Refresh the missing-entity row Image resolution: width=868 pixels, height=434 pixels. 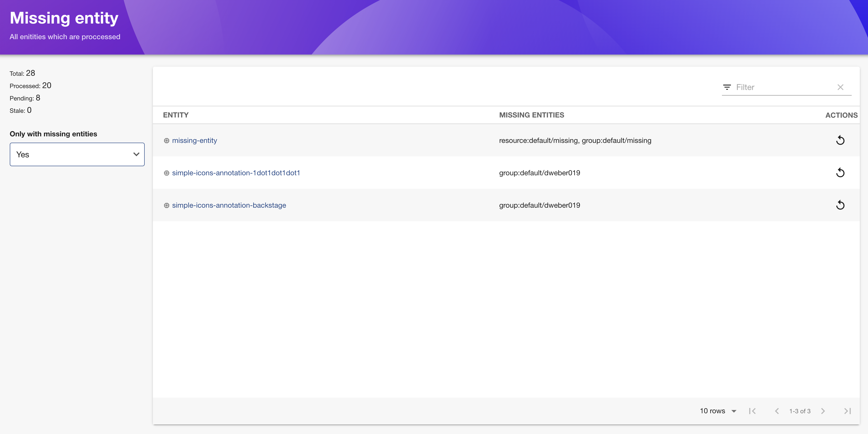tap(840, 140)
